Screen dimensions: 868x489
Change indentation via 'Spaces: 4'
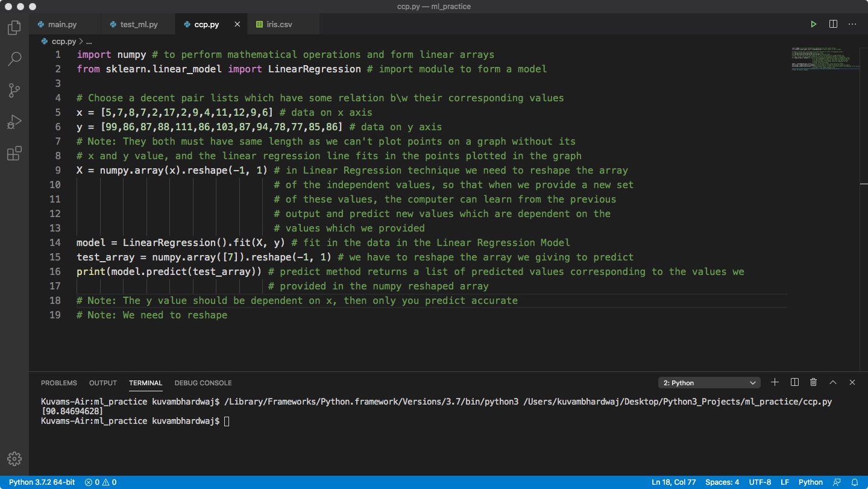[722, 482]
